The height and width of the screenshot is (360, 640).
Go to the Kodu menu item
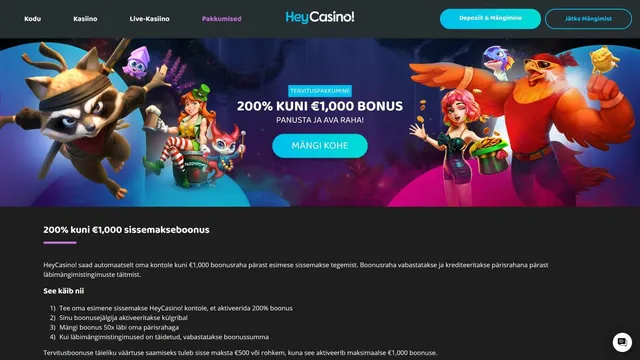click(x=33, y=19)
